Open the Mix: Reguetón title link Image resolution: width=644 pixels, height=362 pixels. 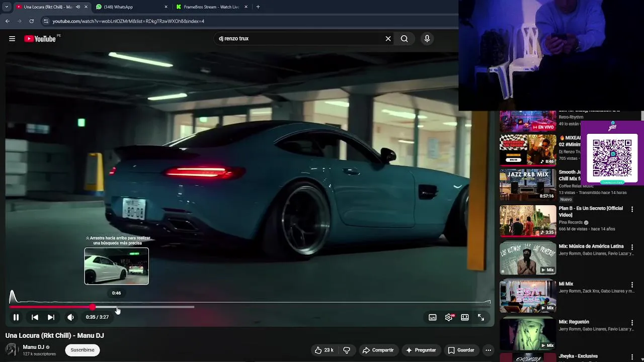(574, 322)
